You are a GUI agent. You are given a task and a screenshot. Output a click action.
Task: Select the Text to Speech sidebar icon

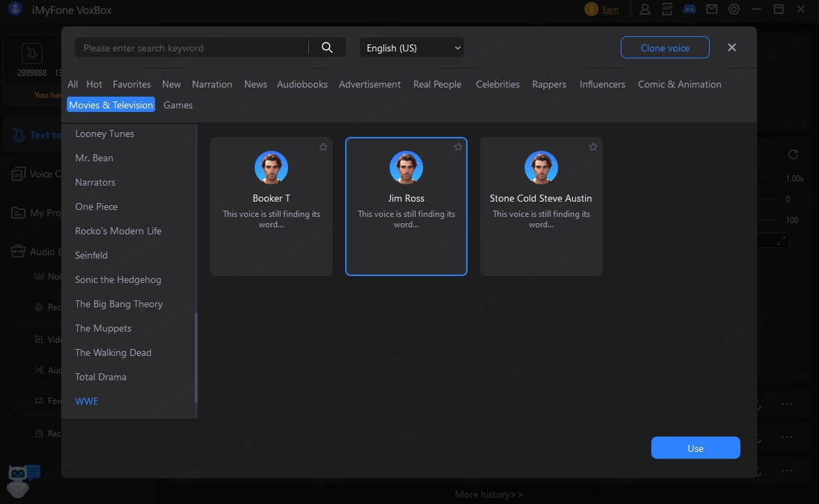click(18, 135)
